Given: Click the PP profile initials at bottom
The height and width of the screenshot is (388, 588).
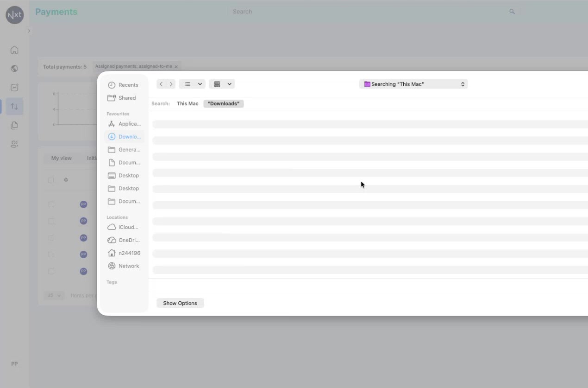Looking at the screenshot, I should click(14, 364).
